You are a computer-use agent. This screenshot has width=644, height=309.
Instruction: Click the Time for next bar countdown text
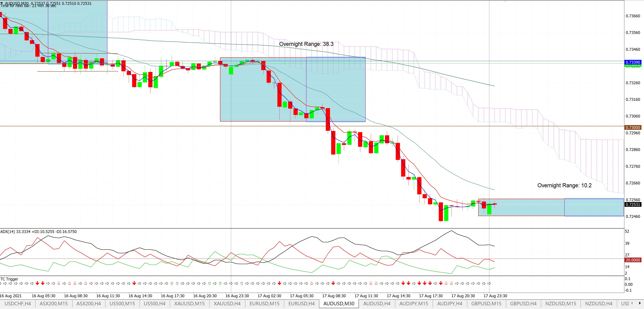click(x=28, y=6)
